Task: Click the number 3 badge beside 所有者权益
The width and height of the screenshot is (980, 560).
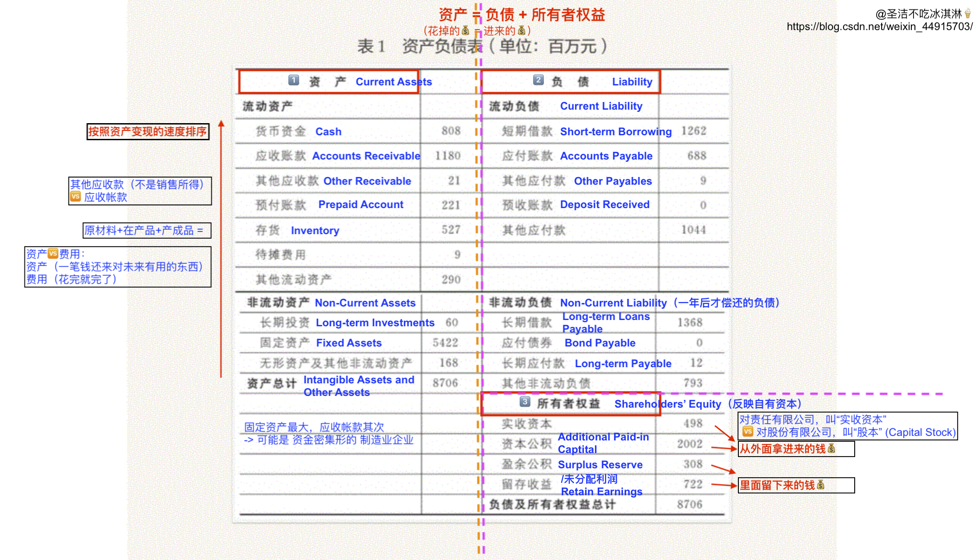Action: click(525, 402)
